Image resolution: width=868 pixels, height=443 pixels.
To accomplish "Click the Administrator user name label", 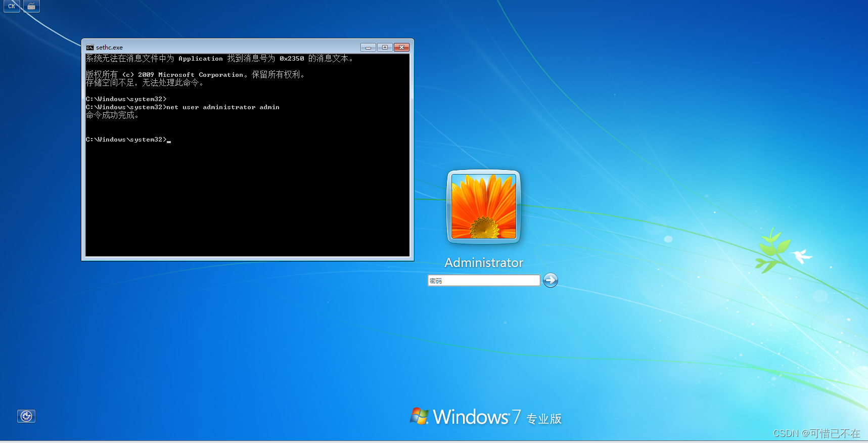I will tap(484, 262).
